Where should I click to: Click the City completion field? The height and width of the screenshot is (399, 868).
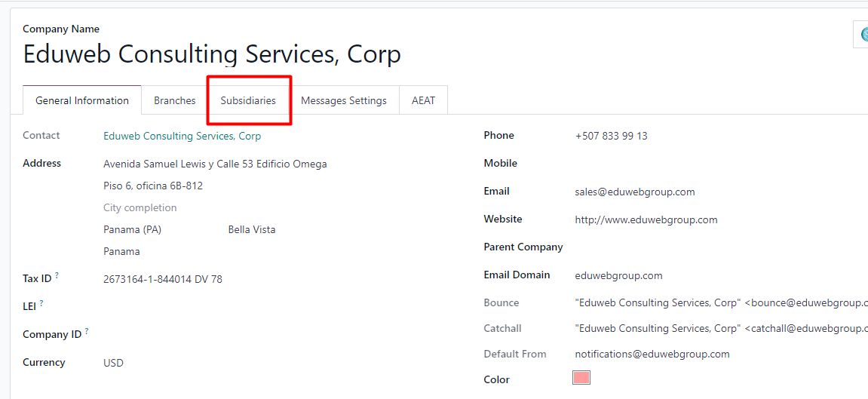point(140,207)
